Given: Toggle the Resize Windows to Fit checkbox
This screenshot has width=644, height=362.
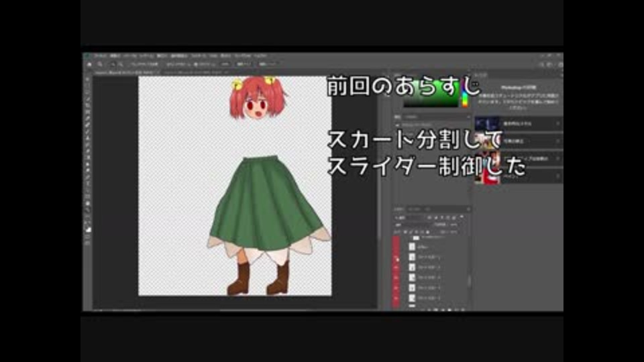Looking at the screenshot, I should (144, 64).
